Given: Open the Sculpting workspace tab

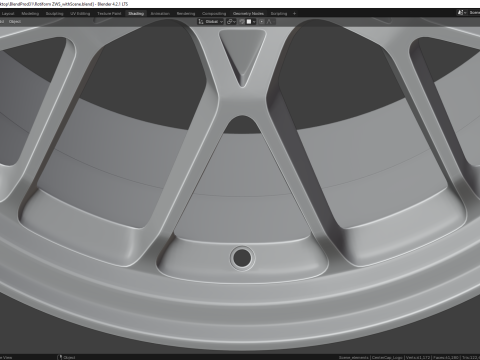Looking at the screenshot, I should 54,14.
